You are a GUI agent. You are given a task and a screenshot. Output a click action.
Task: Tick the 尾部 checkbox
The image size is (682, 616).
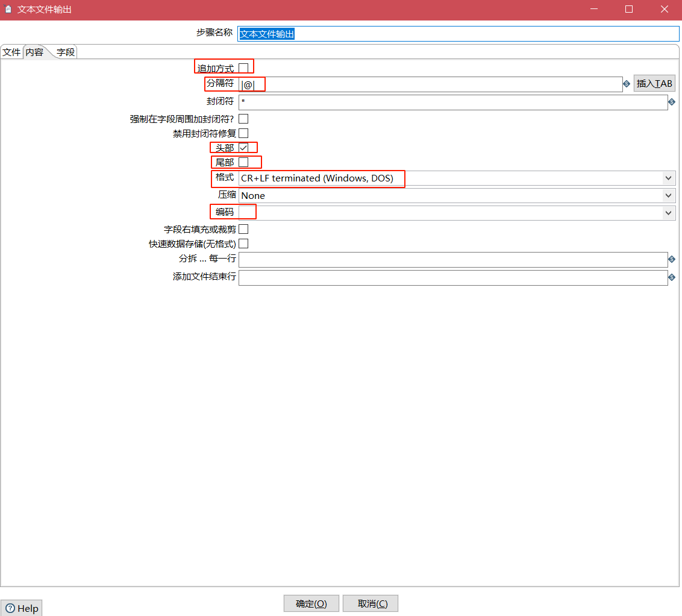(243, 162)
